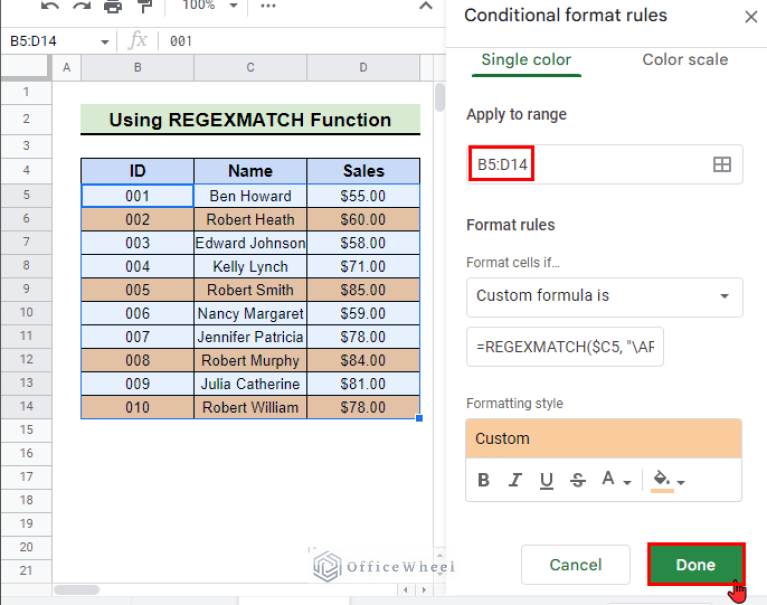767x605 pixels.
Task: Click the Cancel button
Action: 576,565
